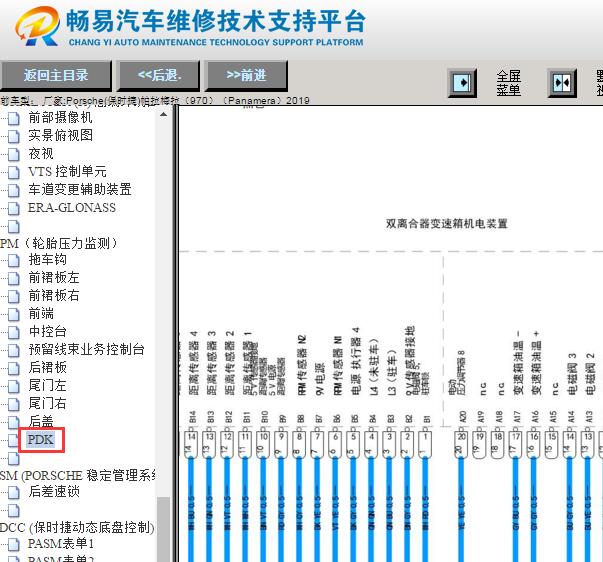Go forward with the >>前进 button
This screenshot has height=562, width=603.
(246, 75)
